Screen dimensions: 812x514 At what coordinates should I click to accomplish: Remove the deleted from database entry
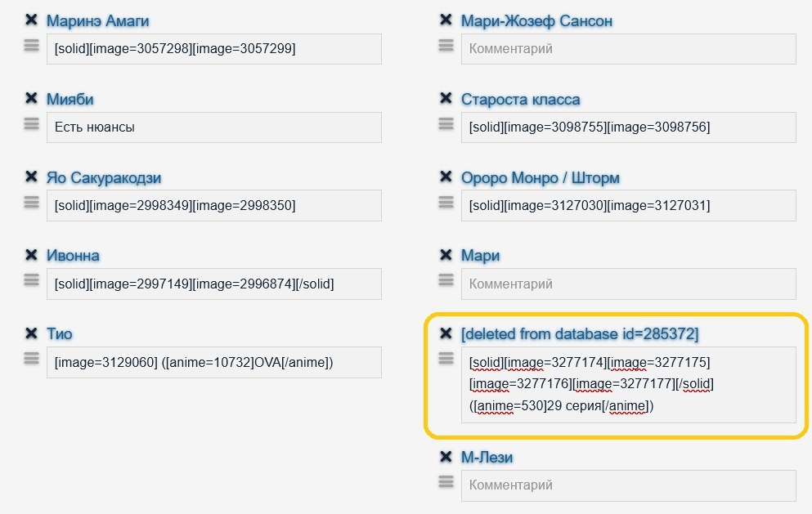[446, 333]
